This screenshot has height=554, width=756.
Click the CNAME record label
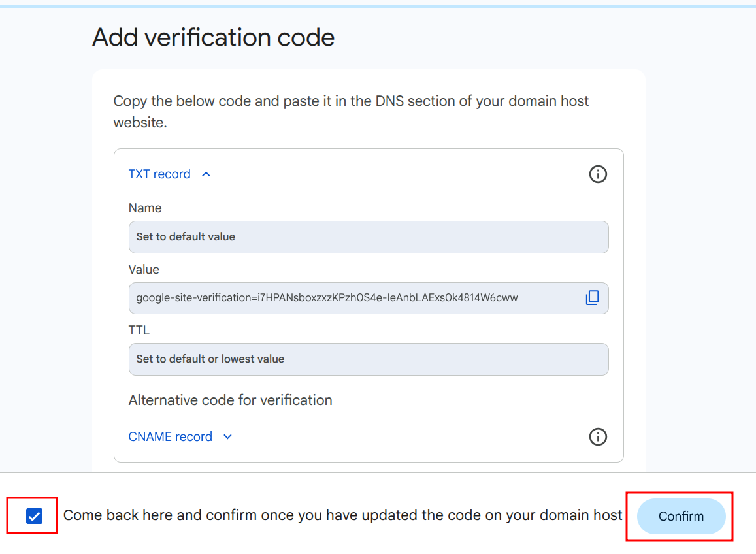tap(171, 437)
